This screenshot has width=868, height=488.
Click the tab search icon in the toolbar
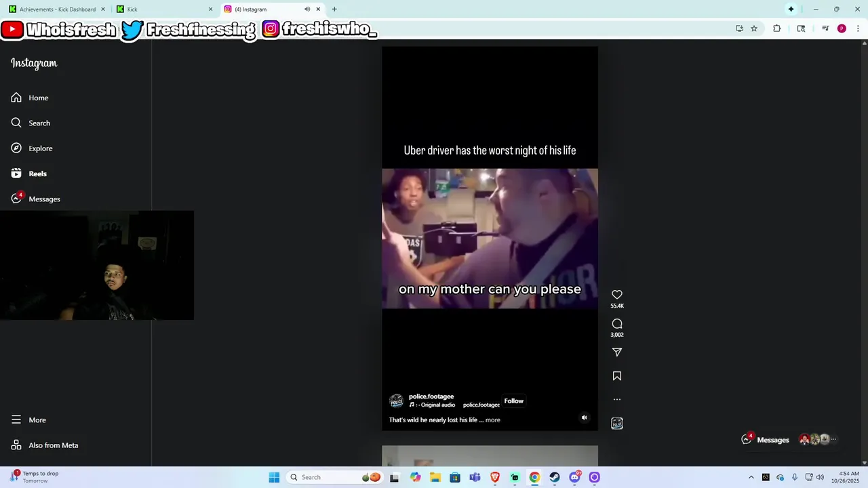tap(801, 28)
